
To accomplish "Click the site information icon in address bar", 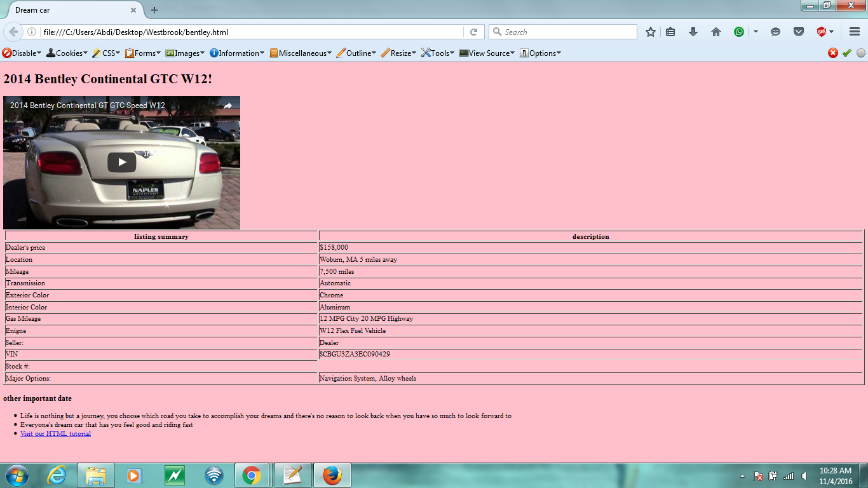I will [x=31, y=32].
